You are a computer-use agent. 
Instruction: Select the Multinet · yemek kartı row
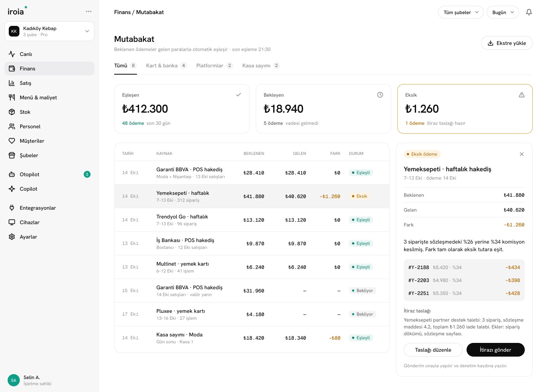[x=252, y=267]
